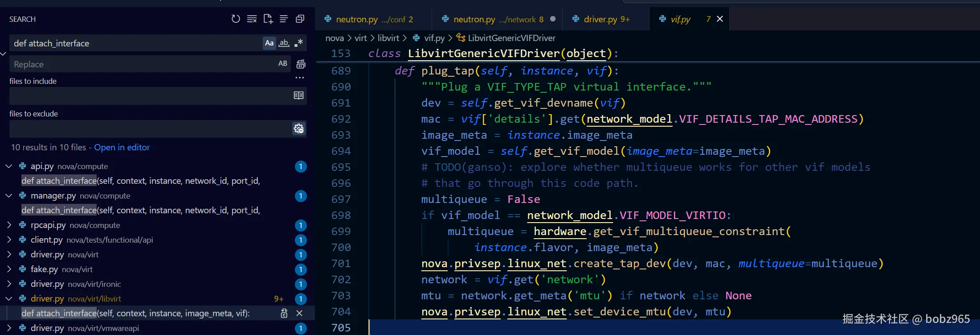Refresh the search results
This screenshot has width=980, height=335.
[x=236, y=19]
